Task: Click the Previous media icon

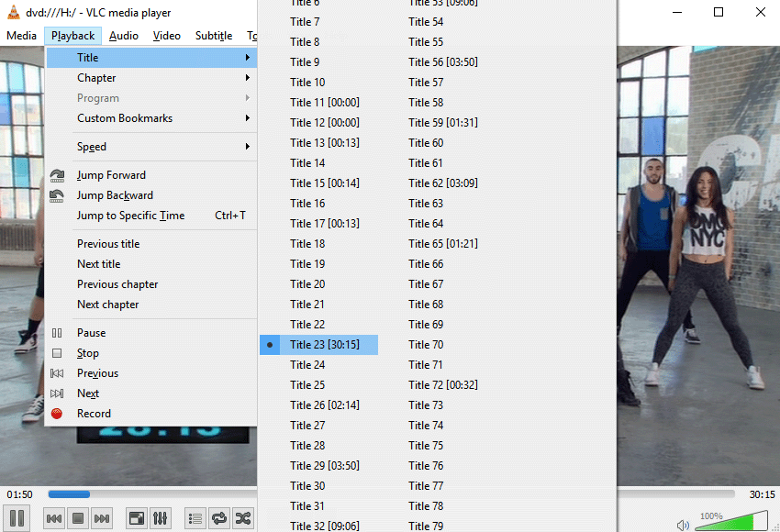Action: click(54, 518)
